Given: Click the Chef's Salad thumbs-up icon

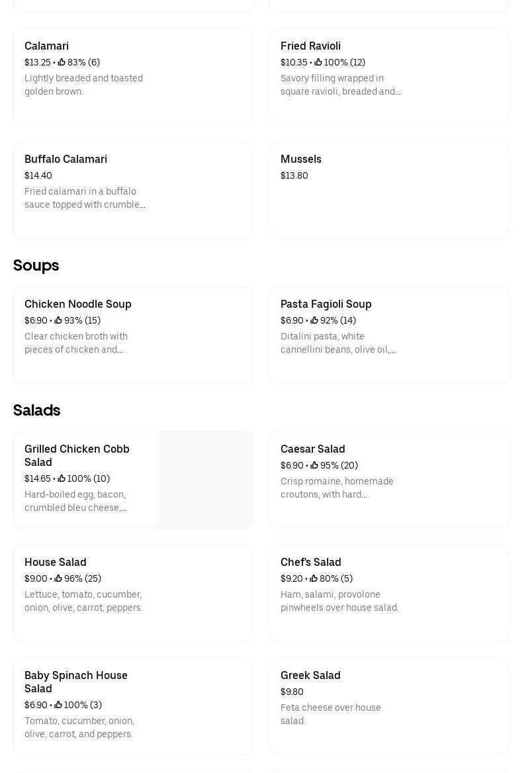Looking at the screenshot, I should (314, 578).
